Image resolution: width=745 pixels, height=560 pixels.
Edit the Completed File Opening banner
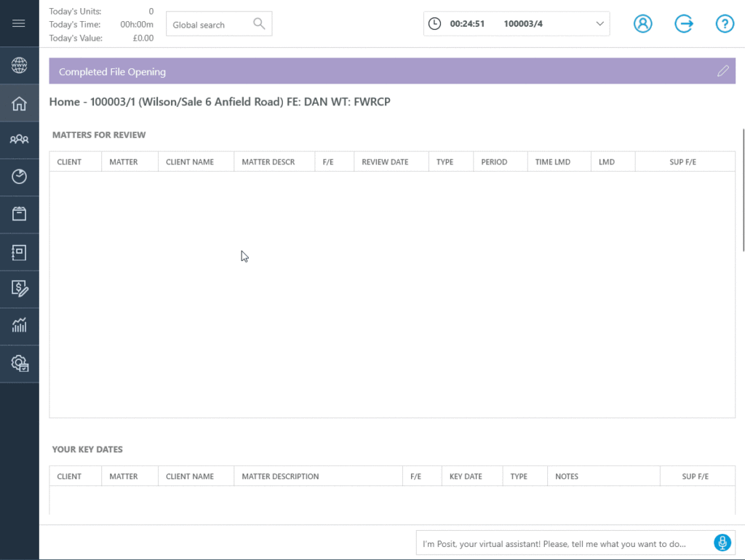point(722,71)
